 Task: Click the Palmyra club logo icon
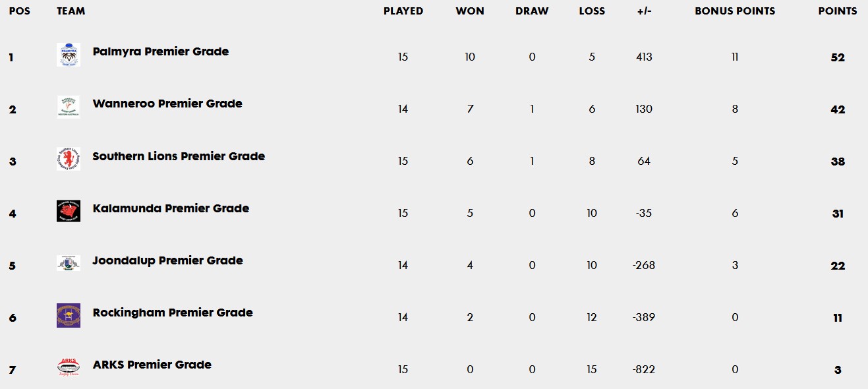(69, 55)
